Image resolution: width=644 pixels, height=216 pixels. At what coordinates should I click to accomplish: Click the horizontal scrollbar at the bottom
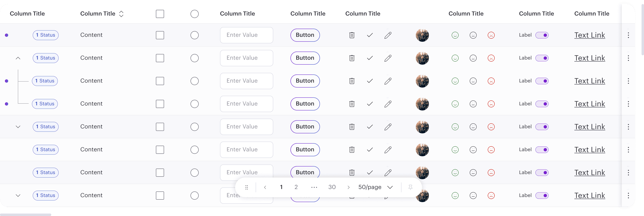[x=25, y=215]
